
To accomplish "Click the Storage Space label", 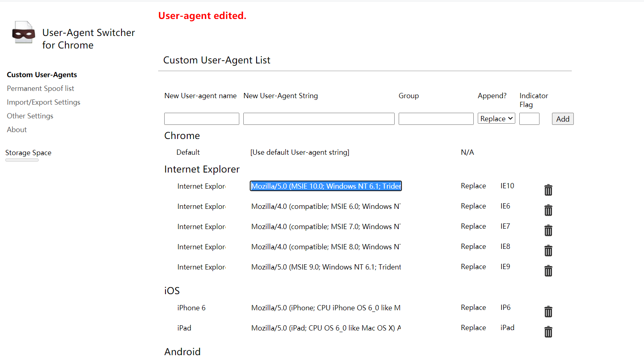I will click(x=28, y=153).
